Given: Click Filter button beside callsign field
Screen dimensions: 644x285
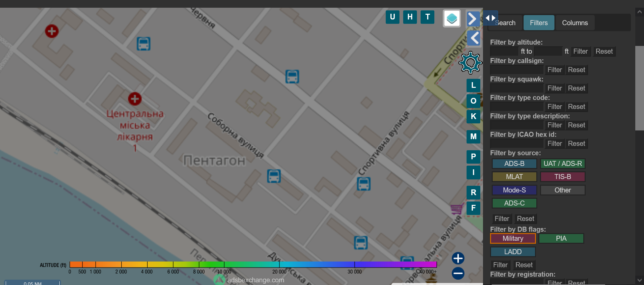Looking at the screenshot, I should [x=554, y=70].
